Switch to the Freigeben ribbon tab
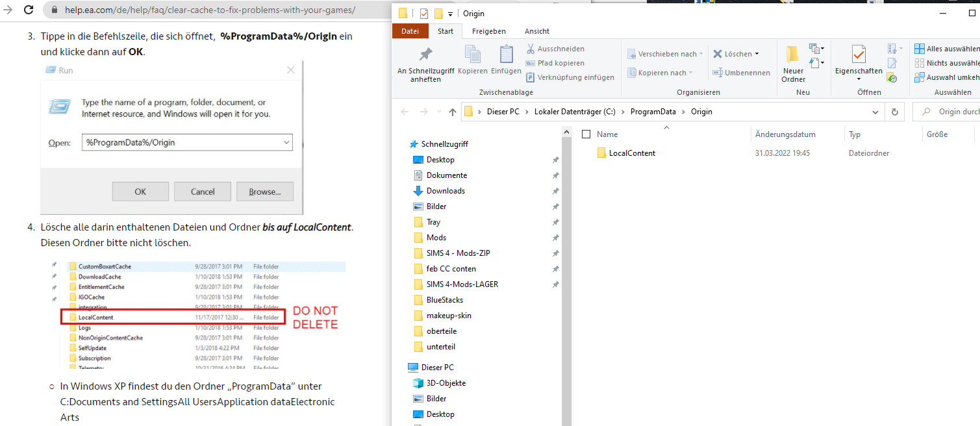The image size is (980, 426). 489,31
